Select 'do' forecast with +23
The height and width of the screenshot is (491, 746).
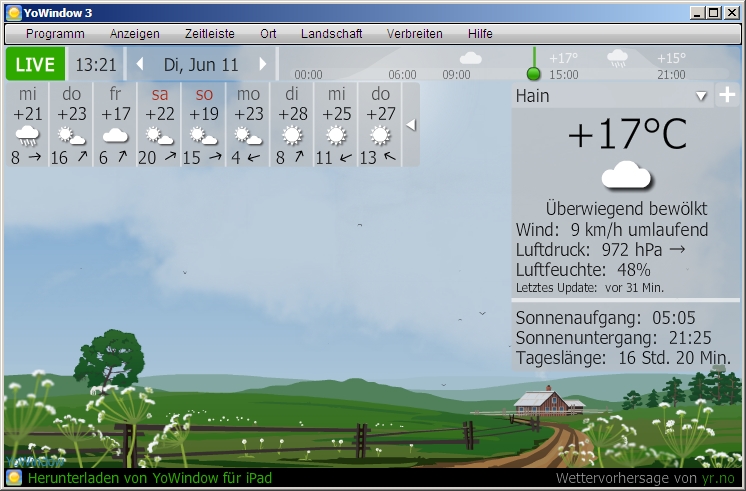click(71, 125)
